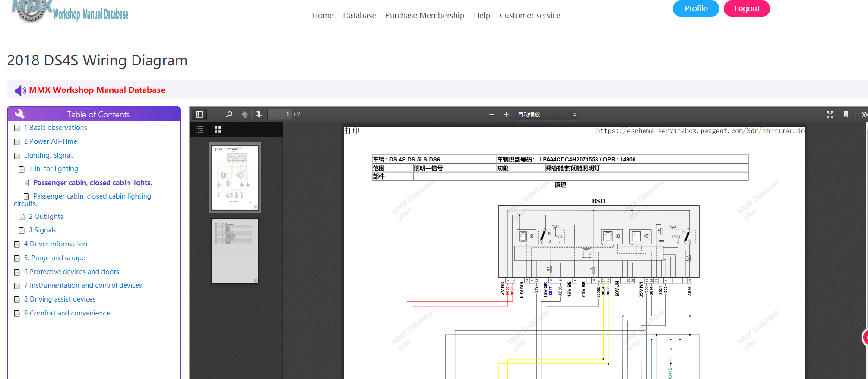The image size is (868, 379).
Task: Click document icon beside Passenger cabin lighting circuits
Action: point(26,197)
